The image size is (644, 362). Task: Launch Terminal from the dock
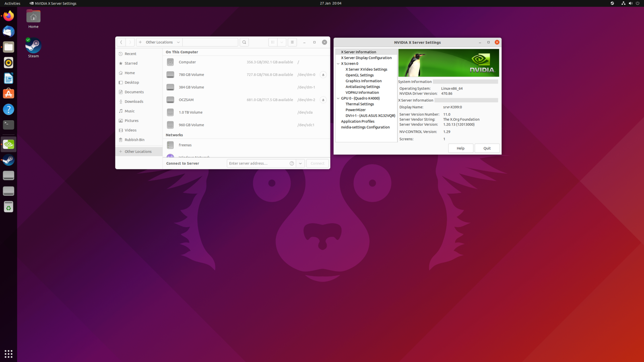[x=8, y=125]
